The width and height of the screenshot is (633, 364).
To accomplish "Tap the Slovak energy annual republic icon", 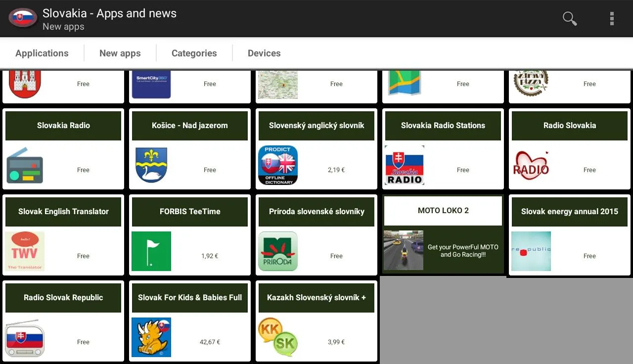I will (x=531, y=251).
